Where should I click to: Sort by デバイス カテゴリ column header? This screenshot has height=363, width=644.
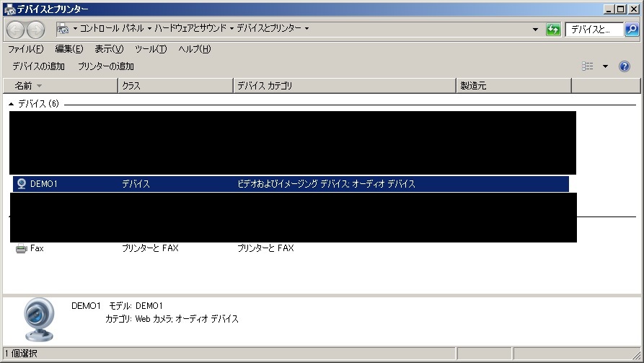coord(345,86)
